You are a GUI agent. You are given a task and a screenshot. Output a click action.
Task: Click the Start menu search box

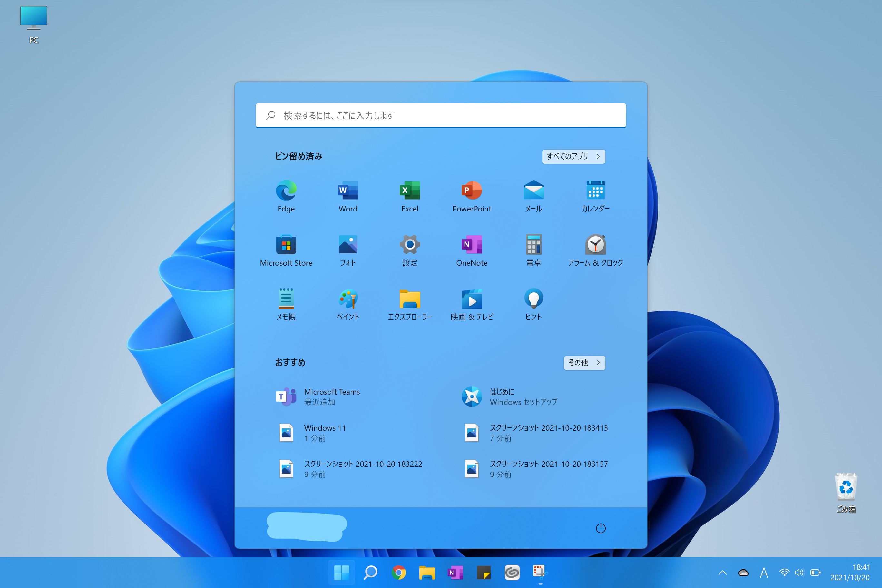[x=441, y=115]
